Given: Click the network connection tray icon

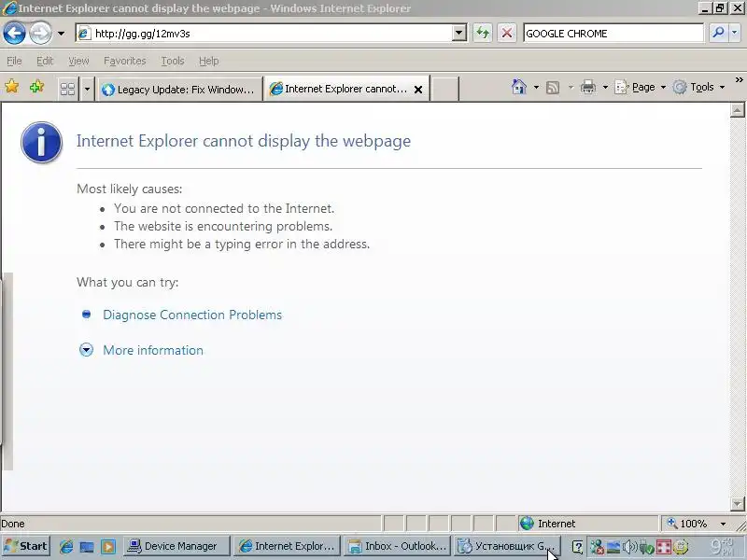Looking at the screenshot, I should coord(597,547).
